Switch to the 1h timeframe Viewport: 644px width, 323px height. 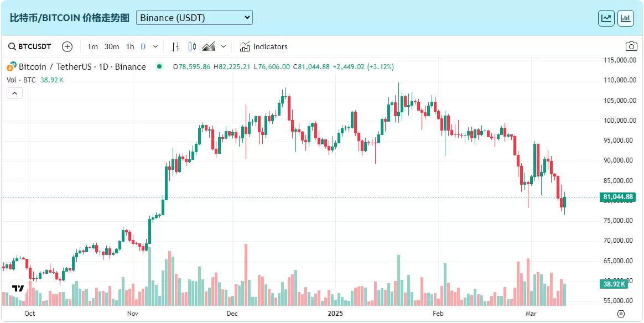pos(129,46)
